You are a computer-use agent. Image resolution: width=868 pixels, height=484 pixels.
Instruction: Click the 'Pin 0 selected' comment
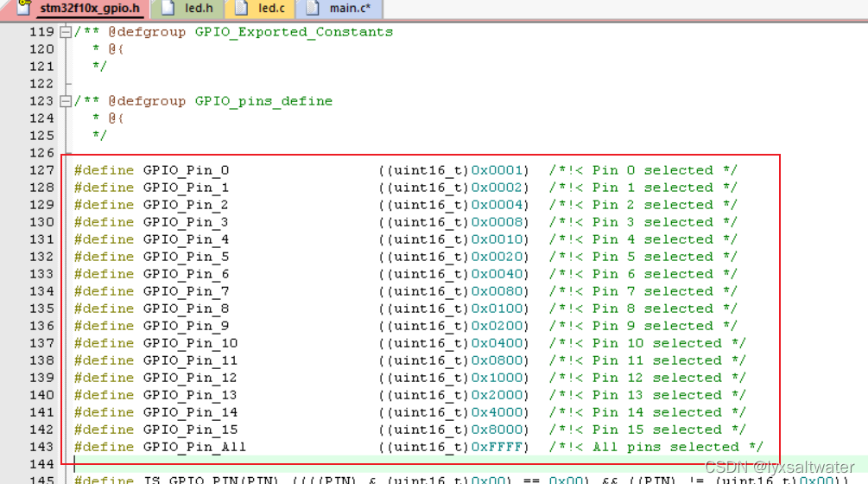click(x=643, y=170)
